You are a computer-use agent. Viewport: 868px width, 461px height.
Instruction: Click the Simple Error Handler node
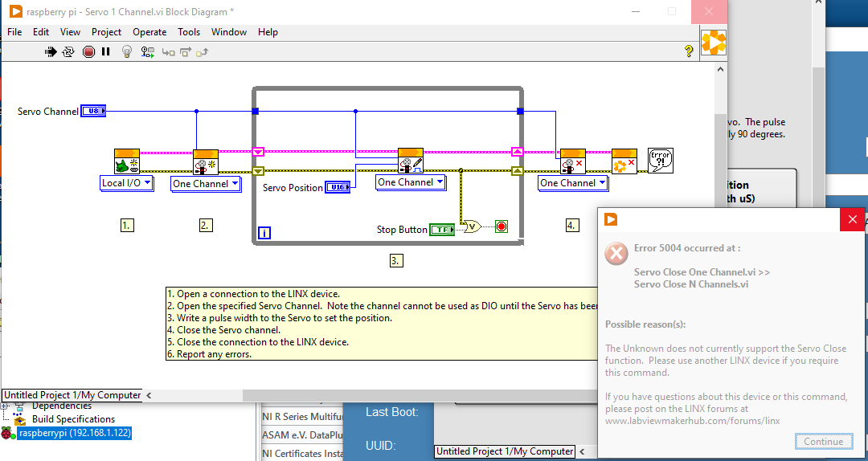click(660, 161)
